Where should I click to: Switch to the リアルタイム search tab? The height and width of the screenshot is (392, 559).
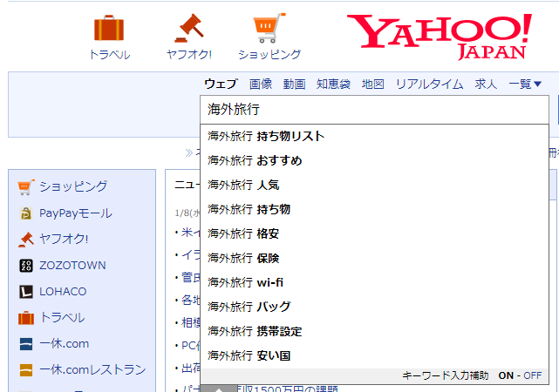pos(430,84)
